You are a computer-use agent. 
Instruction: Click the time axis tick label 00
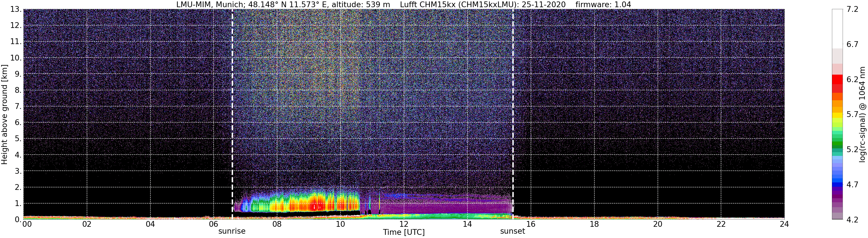(27, 224)
